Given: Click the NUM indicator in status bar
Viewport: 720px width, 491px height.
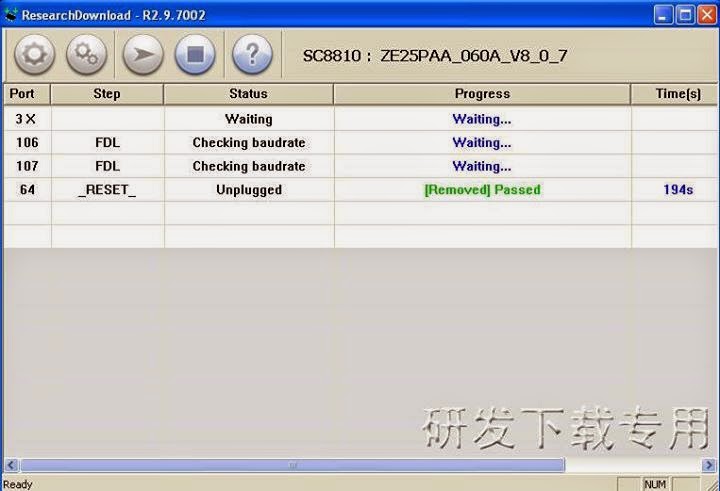Looking at the screenshot, I should point(655,484).
